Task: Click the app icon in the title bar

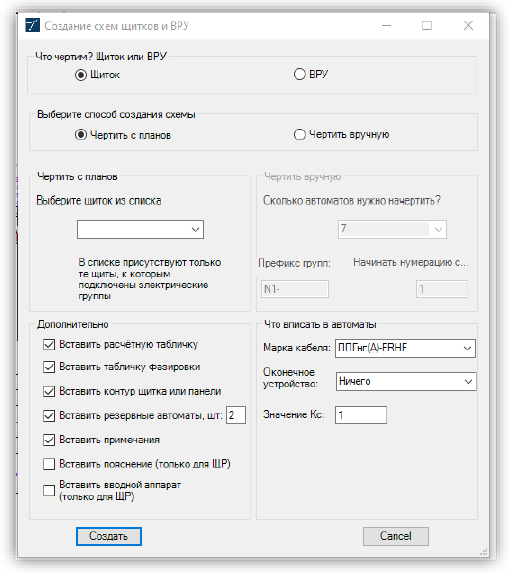Action: (x=32, y=26)
